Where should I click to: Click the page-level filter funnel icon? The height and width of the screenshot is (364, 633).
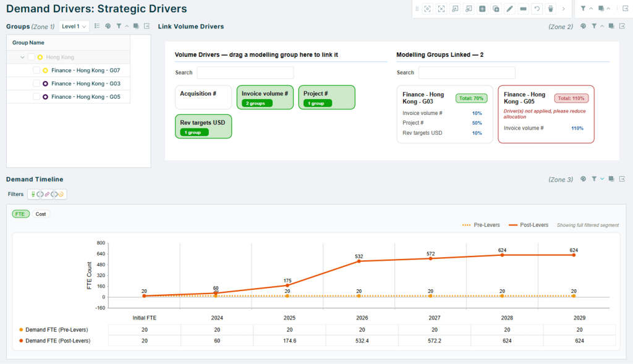click(x=584, y=9)
